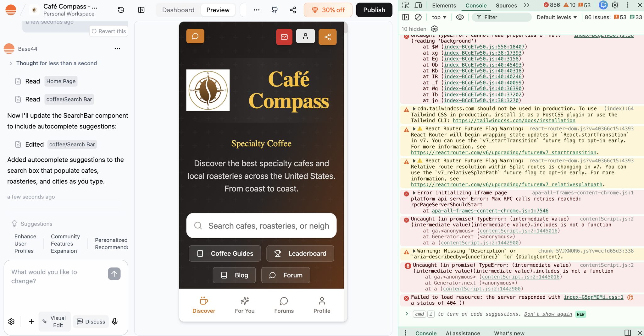Open the Default levels dropdown
The width and height of the screenshot is (644, 336).
(557, 17)
